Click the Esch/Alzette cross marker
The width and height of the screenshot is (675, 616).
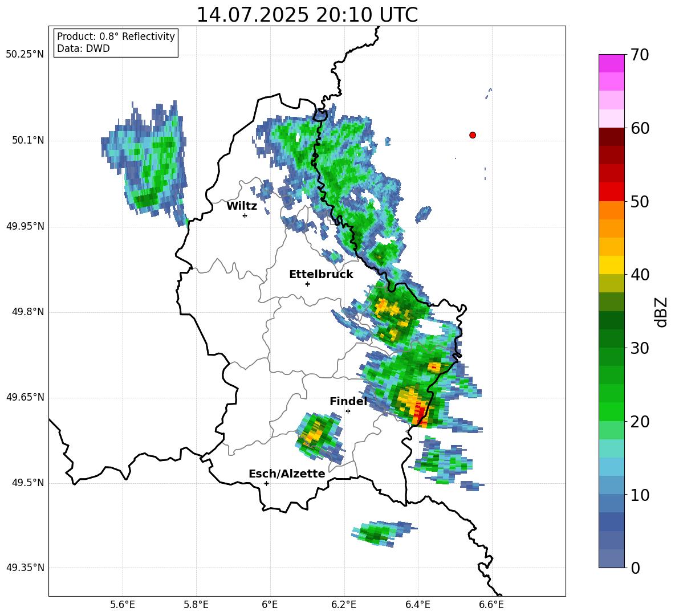point(266,483)
